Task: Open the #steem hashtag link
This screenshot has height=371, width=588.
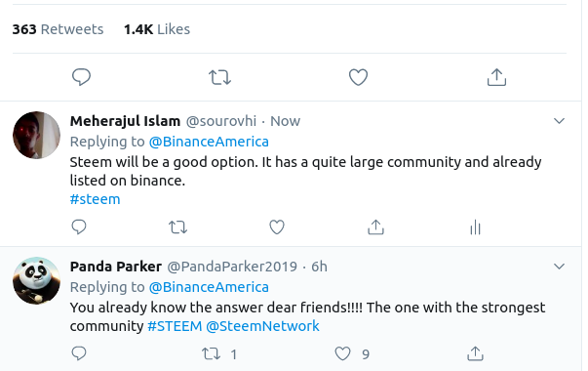Action: pyautogui.click(x=95, y=199)
